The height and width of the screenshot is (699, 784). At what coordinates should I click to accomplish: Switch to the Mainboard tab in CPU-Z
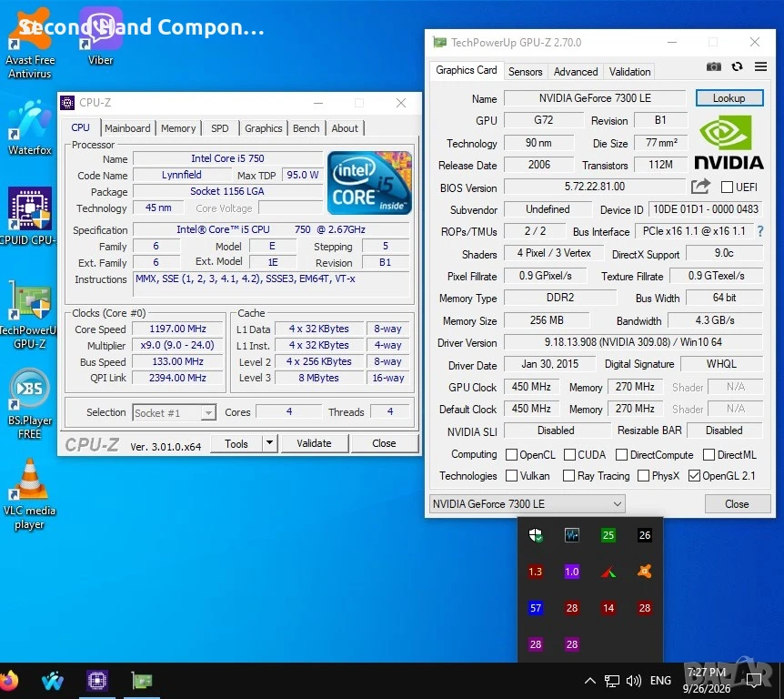click(x=127, y=128)
